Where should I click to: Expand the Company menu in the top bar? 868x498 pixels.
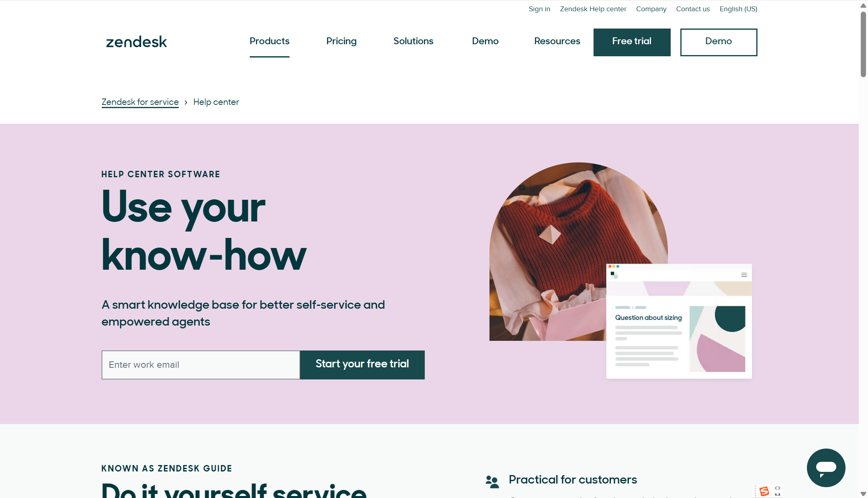[x=651, y=9]
